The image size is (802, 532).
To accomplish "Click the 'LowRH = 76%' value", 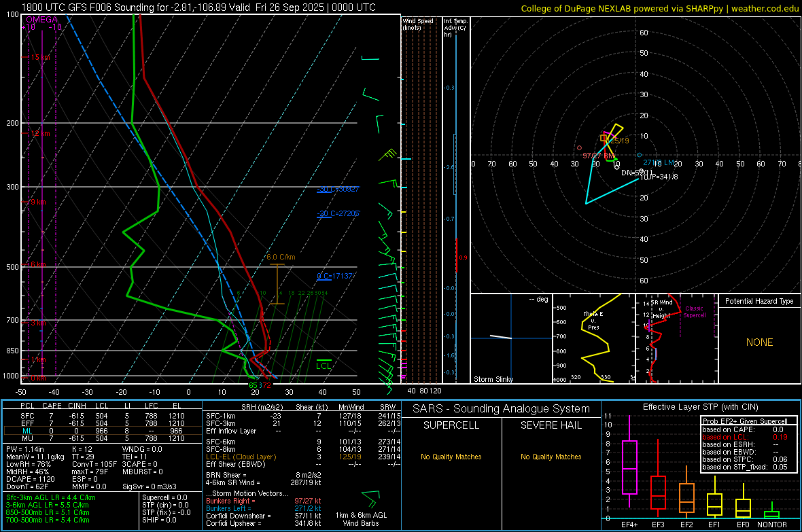I will tap(28, 464).
